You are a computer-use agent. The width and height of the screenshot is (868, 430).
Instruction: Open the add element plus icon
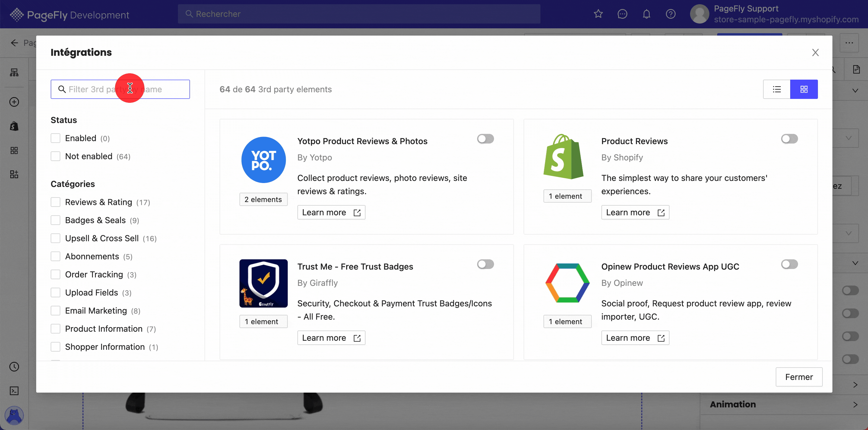click(14, 102)
